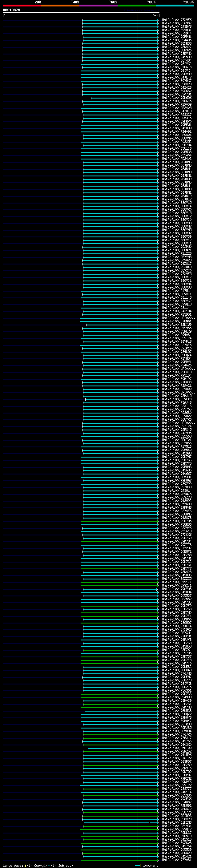The image size is (197, 868).
Task: Select label UniRef100_P93327
Action: pos(176,115)
